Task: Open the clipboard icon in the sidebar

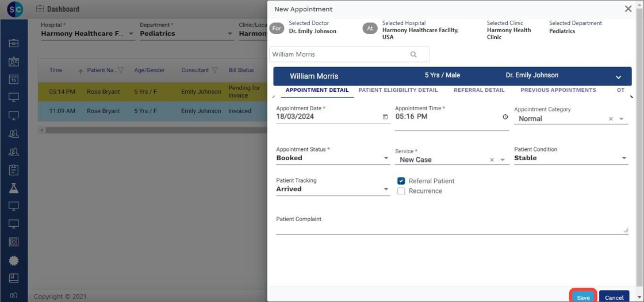Action: [14, 169]
